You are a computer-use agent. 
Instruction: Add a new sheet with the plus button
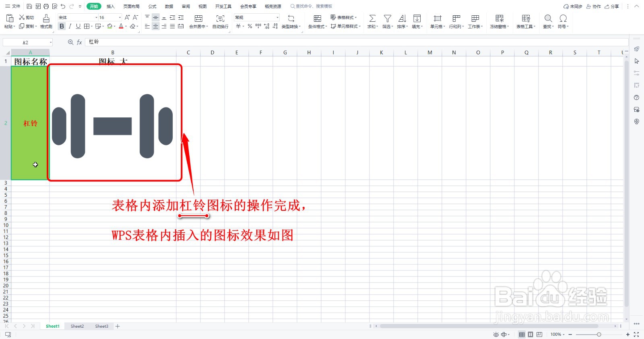tap(118, 326)
